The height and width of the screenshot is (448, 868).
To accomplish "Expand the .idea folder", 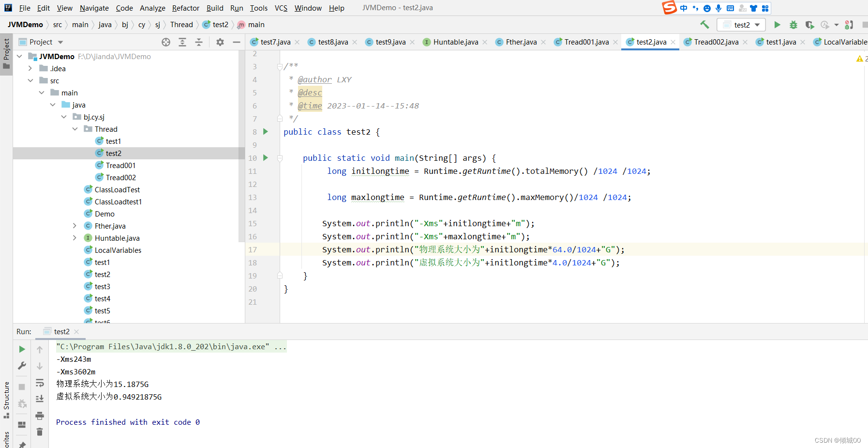I will tap(30, 69).
